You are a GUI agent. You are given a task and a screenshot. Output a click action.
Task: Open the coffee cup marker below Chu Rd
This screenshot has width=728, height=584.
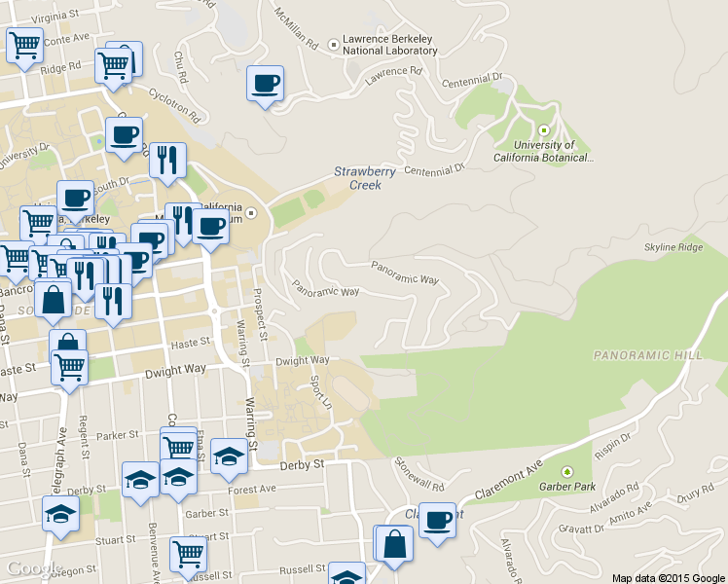click(265, 87)
